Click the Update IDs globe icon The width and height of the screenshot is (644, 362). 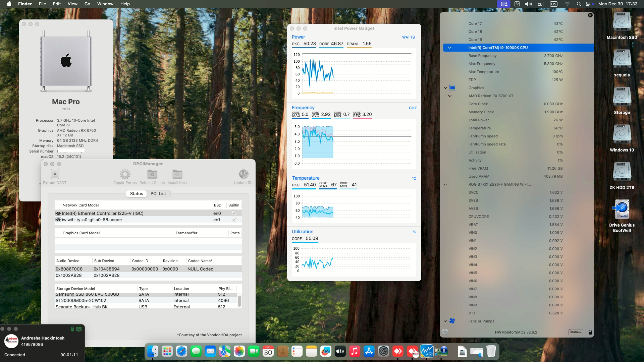[244, 174]
